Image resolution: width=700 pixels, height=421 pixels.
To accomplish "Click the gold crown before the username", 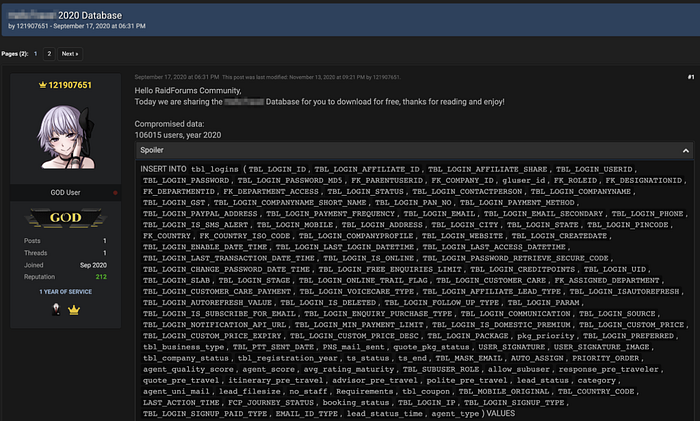I will click(x=42, y=85).
